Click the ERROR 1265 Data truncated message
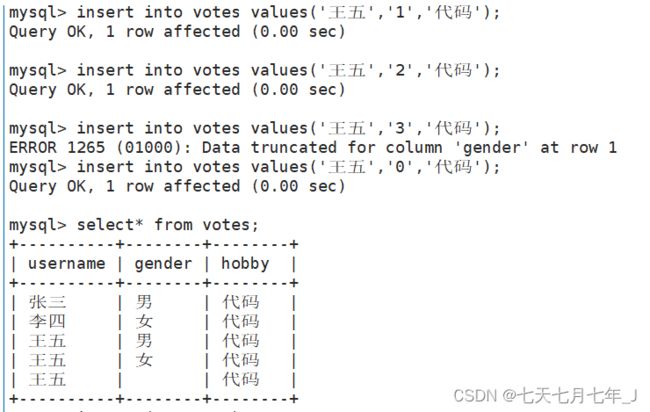Screen dimensions: 650x412 coord(313,148)
